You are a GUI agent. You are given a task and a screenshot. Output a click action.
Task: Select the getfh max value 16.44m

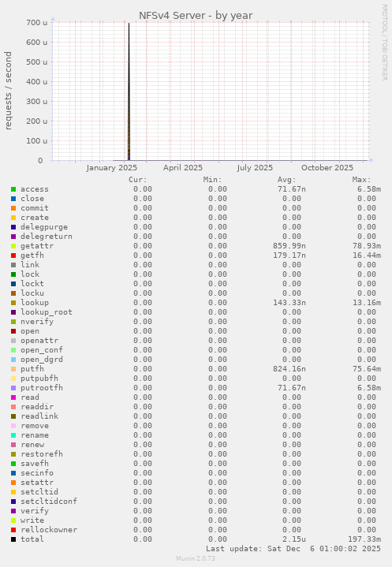(x=367, y=256)
